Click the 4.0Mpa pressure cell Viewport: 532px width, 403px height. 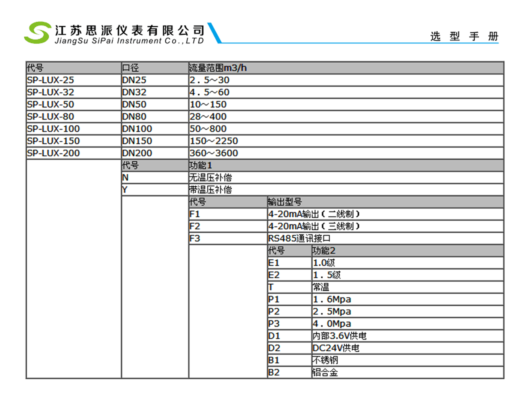[408, 324]
